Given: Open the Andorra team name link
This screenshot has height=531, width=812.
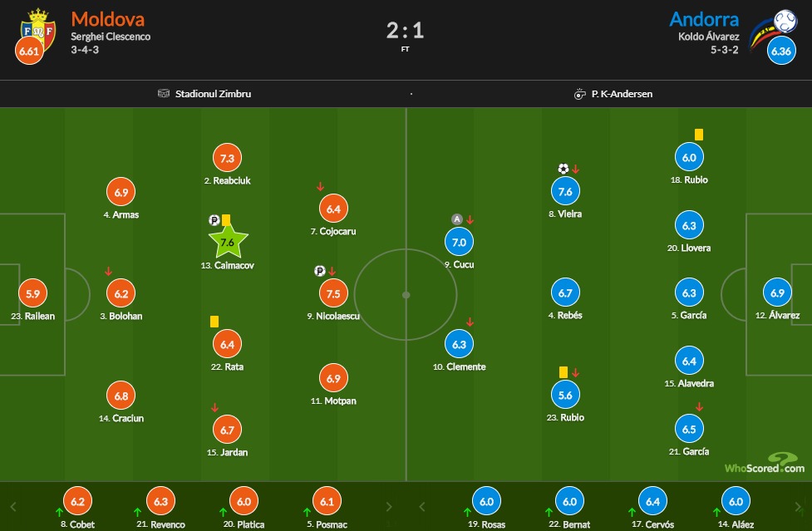Looking at the screenshot, I should click(x=704, y=19).
